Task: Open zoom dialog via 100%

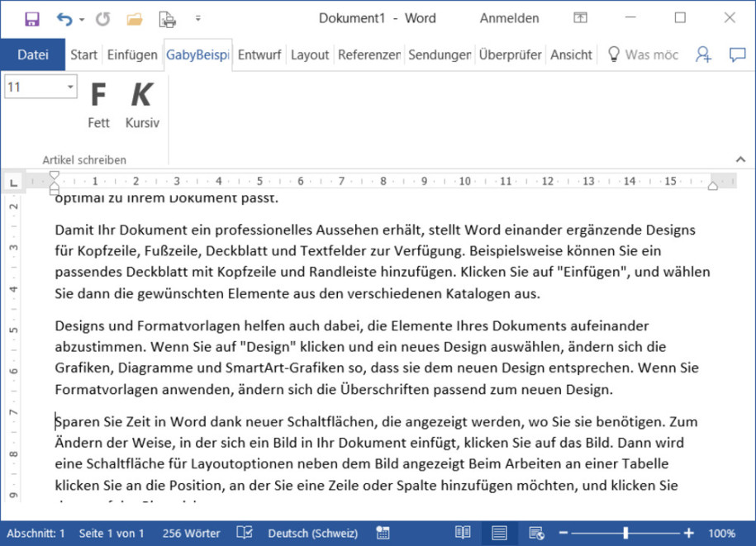Action: [x=721, y=533]
